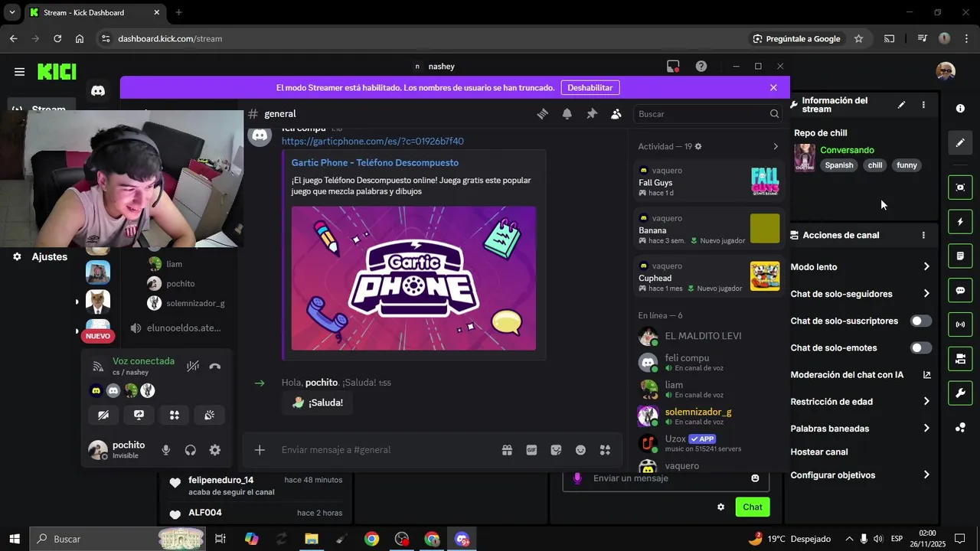This screenshot has height=551, width=980.
Task: Open Chrome from Windows taskbar
Action: point(371,539)
